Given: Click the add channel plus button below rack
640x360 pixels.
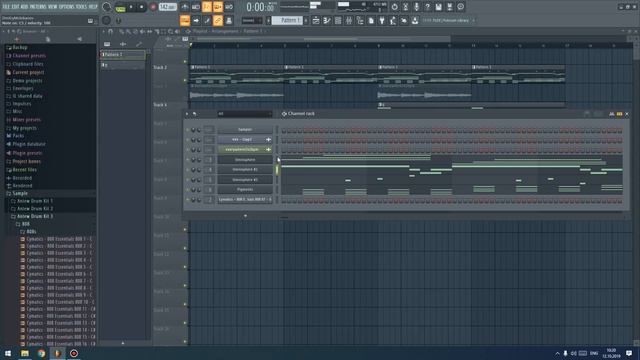Looking at the screenshot, I should click(245, 216).
